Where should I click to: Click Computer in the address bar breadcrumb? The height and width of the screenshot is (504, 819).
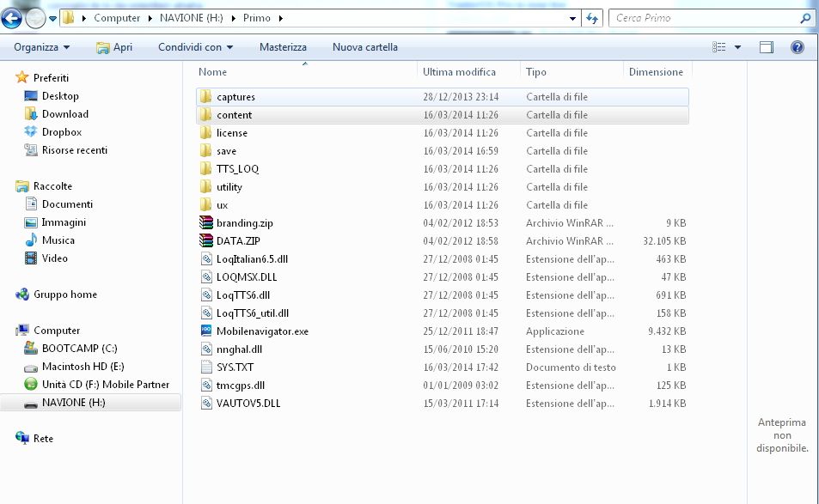[116, 17]
